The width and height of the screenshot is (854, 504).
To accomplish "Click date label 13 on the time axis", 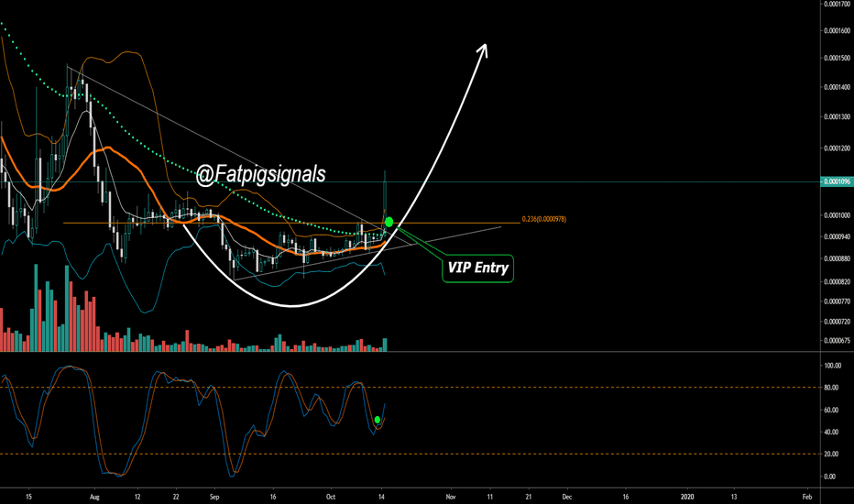I will click(734, 497).
